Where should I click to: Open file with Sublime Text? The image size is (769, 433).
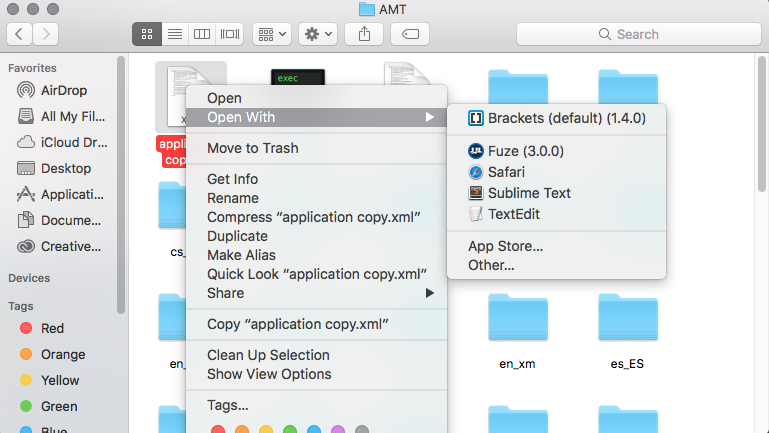[557, 193]
